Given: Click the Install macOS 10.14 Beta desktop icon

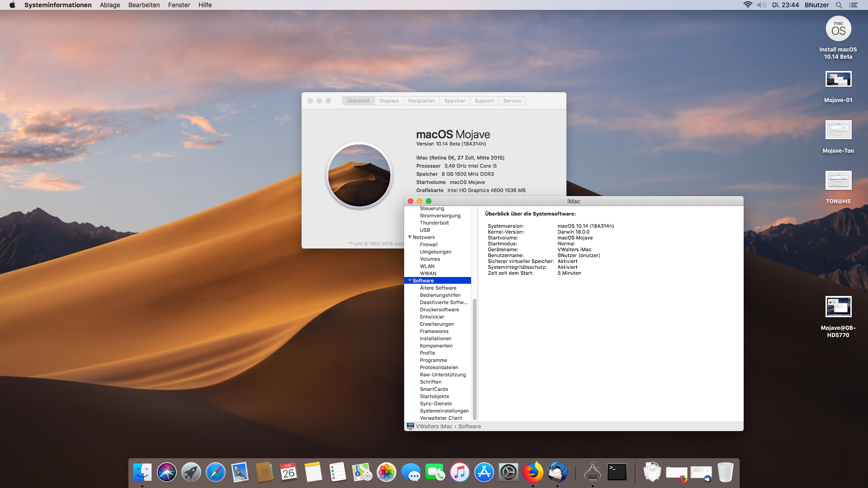Looking at the screenshot, I should pos(838,29).
